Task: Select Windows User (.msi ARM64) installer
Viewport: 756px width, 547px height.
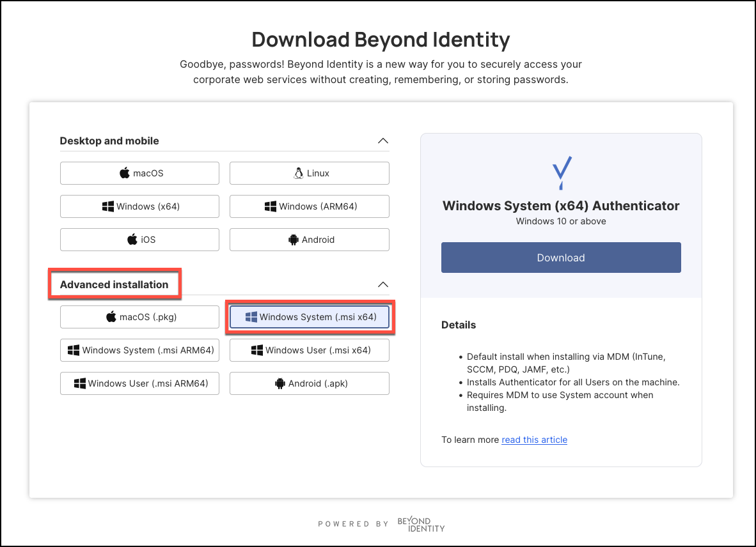Action: (139, 383)
